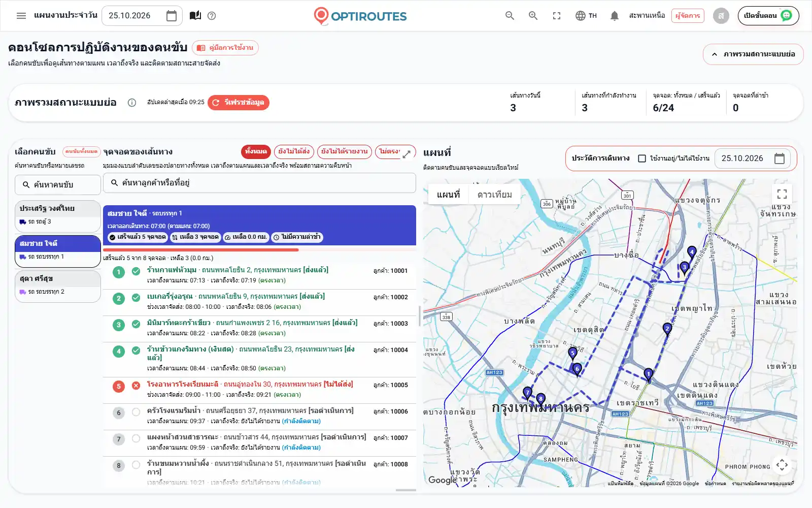Image resolution: width=812 pixels, height=508 pixels.
Task: Open calendar for travel history date
Action: 780,158
